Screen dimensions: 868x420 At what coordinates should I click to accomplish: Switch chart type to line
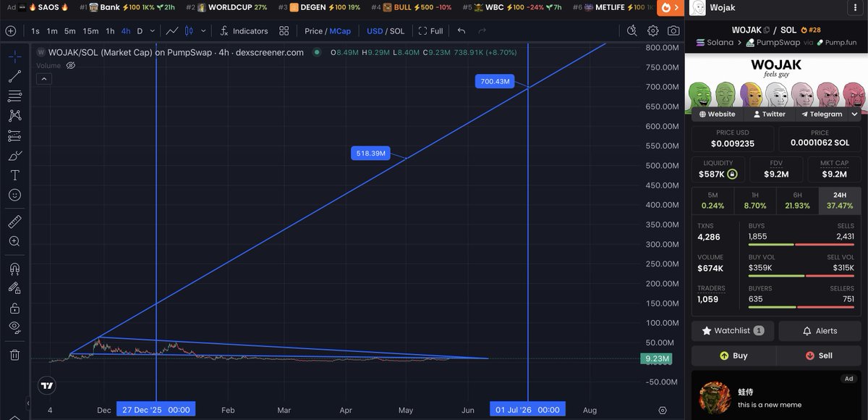172,31
